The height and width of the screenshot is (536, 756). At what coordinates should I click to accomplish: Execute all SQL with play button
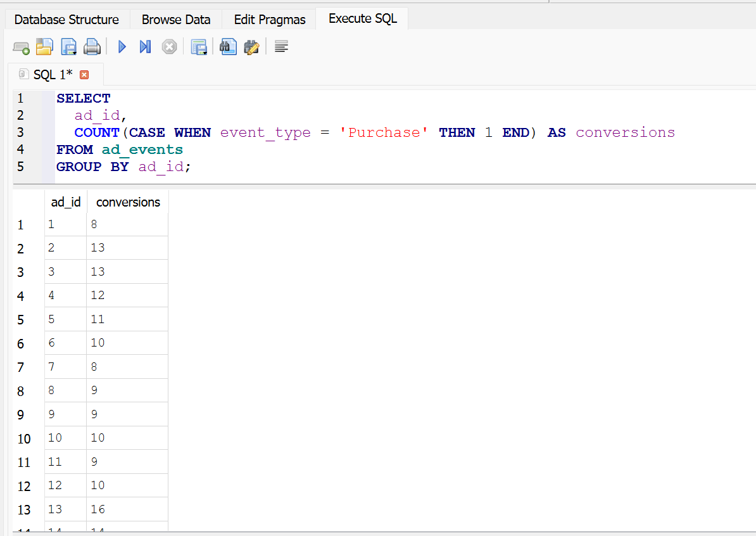[122, 47]
